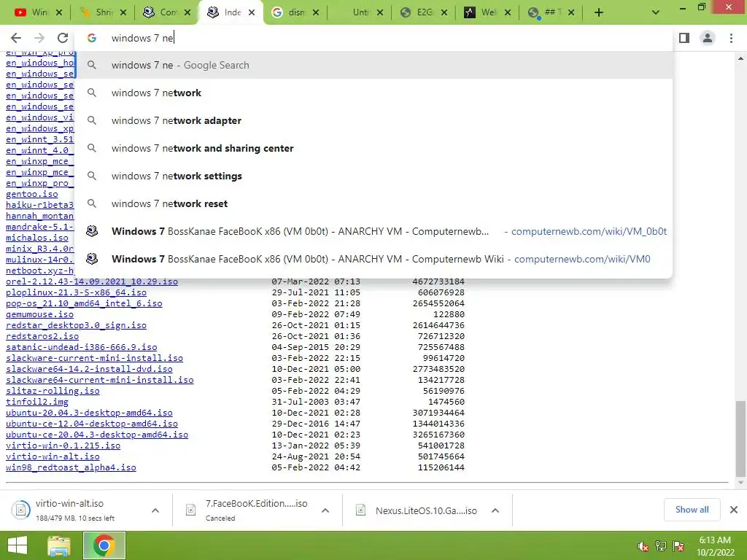Switch to the 'E2G' tab

tap(417, 12)
